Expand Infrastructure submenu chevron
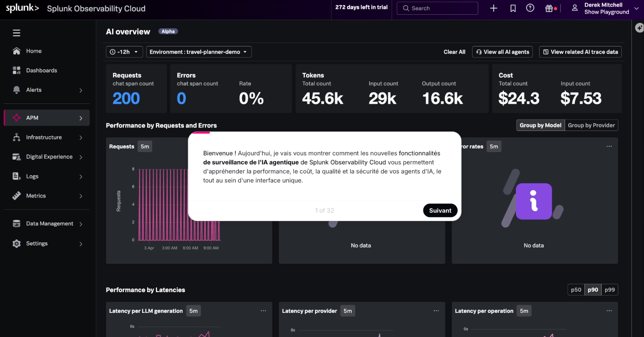This screenshot has width=644, height=337. [81, 138]
